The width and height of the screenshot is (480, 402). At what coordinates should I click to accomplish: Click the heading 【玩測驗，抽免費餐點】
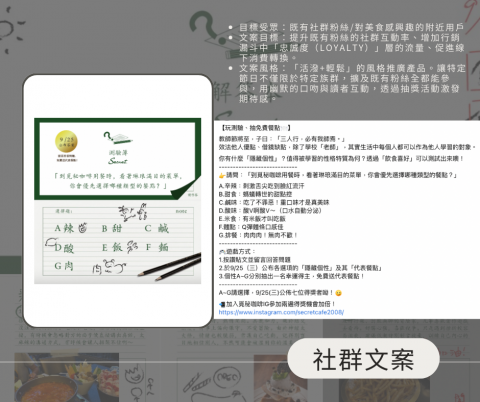point(256,128)
